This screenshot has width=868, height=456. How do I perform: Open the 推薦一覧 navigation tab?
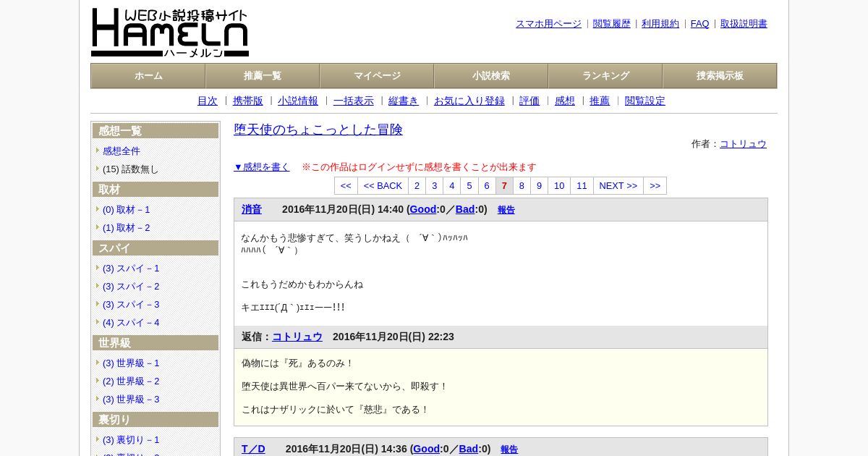tap(263, 76)
